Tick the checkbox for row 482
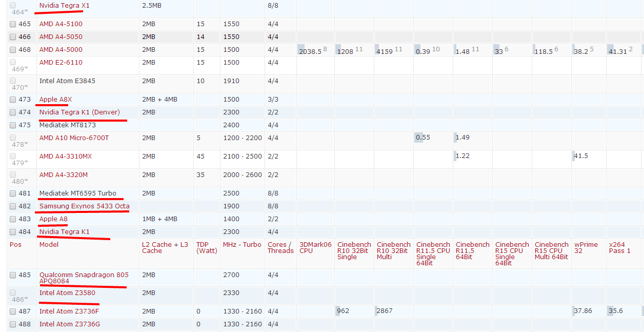Viewport: 644px width, 332px height. [x=13, y=206]
